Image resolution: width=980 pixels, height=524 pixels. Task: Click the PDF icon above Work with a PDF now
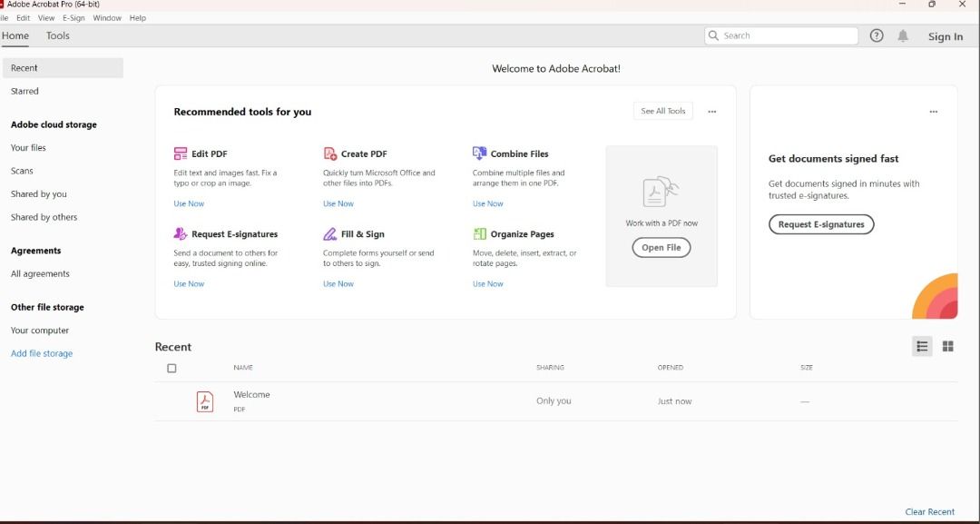point(661,192)
